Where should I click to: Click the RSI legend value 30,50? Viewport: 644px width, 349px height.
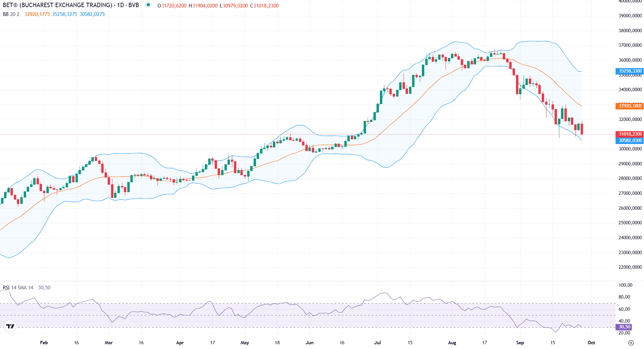pos(44,288)
